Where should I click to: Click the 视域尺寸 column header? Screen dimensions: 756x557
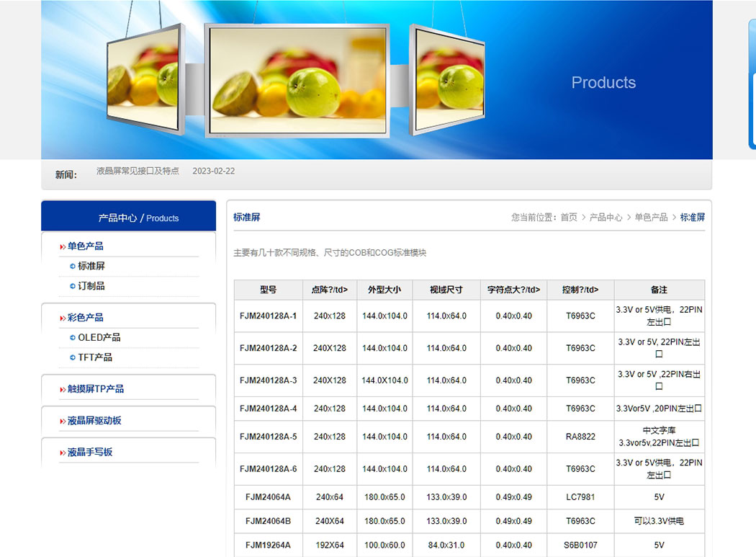(446, 290)
